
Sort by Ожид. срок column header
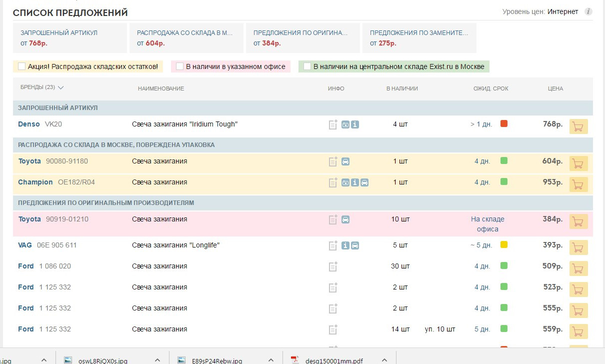pyautogui.click(x=491, y=88)
